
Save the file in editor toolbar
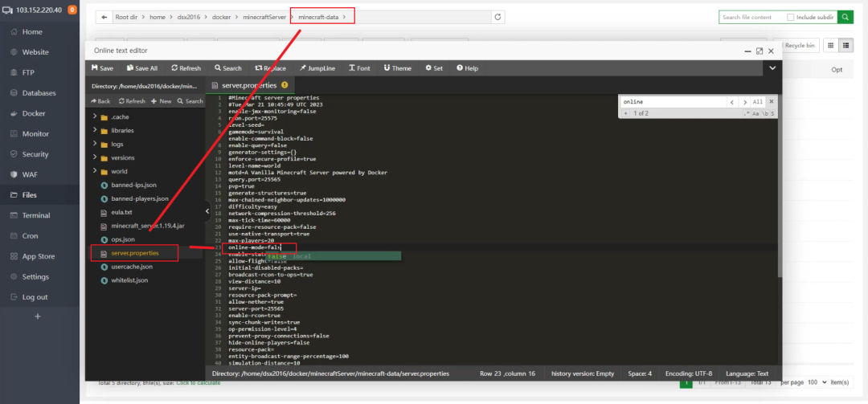102,68
